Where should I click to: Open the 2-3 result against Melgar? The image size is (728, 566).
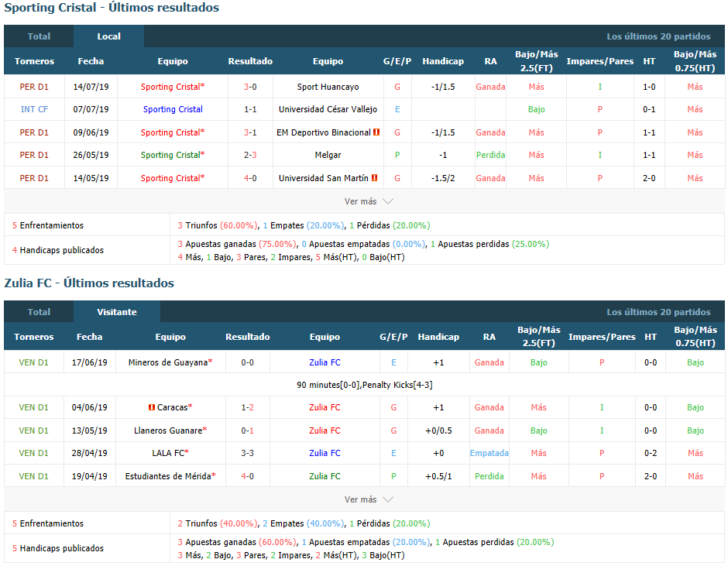tap(250, 155)
